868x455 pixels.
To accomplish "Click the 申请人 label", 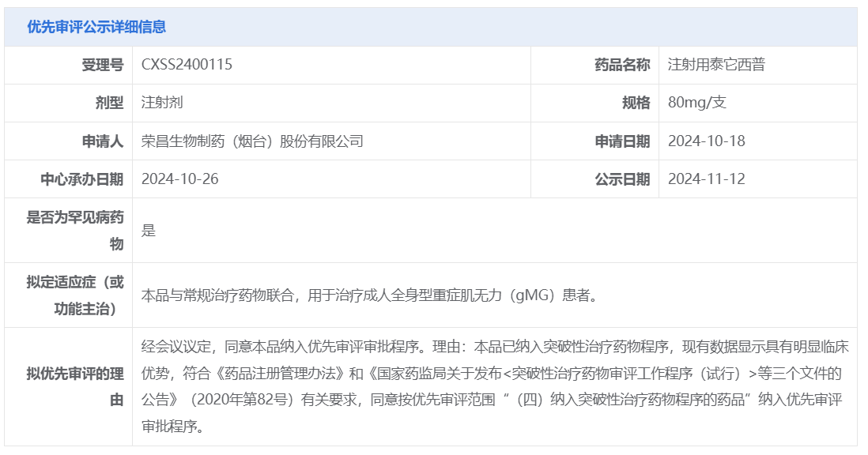I will [x=103, y=141].
